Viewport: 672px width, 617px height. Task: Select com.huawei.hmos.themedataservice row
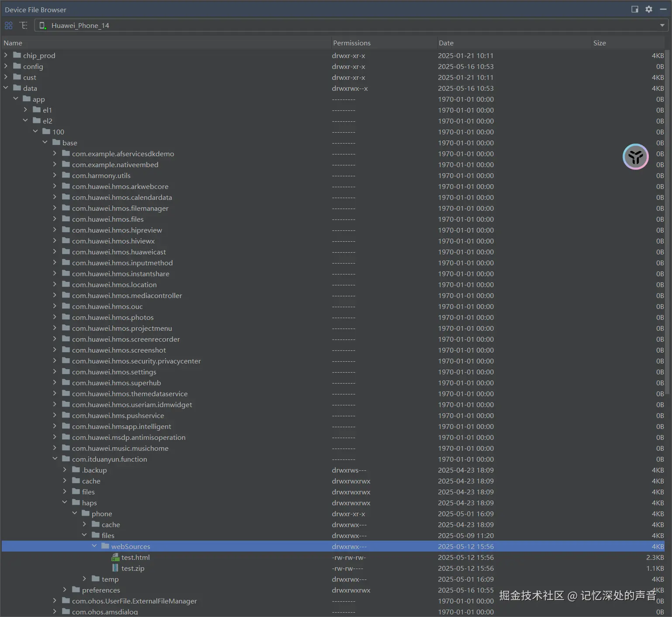333,394
